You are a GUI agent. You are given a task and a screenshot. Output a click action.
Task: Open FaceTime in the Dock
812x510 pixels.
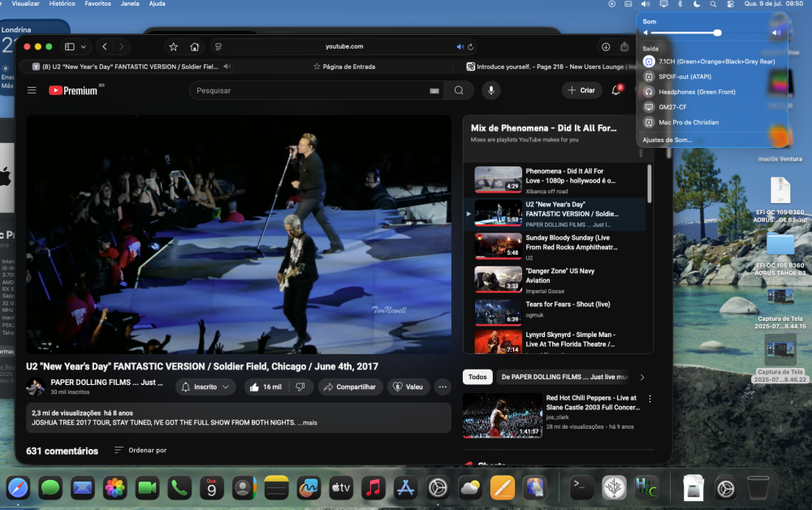tap(147, 488)
